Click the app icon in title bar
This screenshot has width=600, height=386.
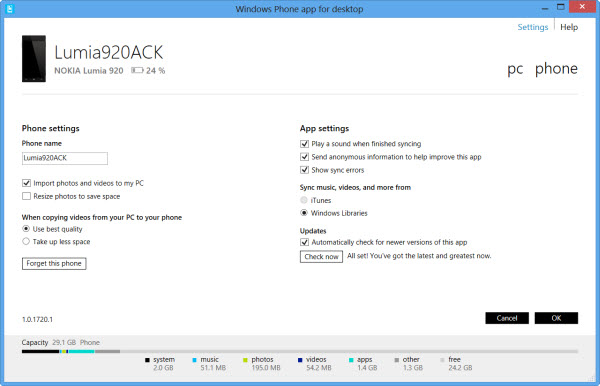(10, 8)
